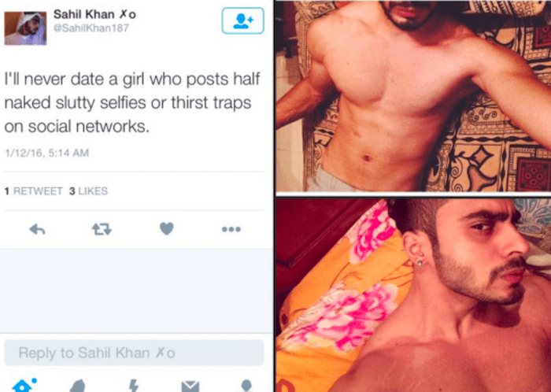Like the tweet with the heart icon
The height and width of the screenshot is (392, 551).
click(167, 229)
